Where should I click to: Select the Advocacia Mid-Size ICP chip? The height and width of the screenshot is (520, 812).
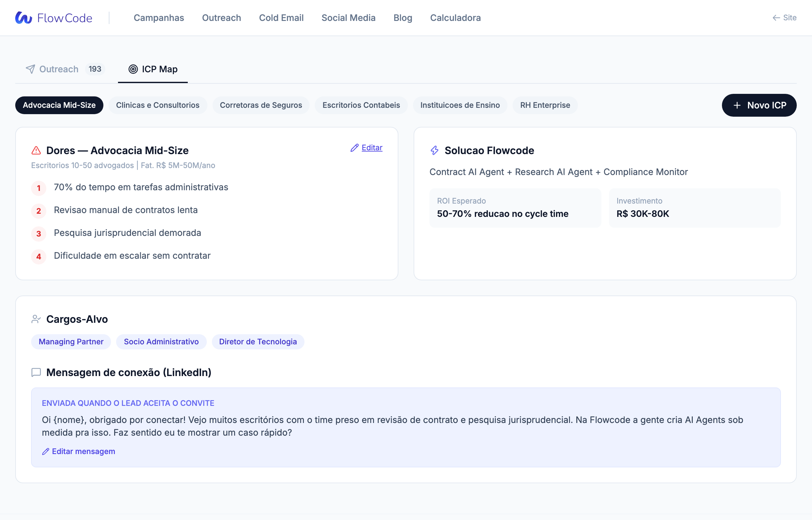coord(59,105)
